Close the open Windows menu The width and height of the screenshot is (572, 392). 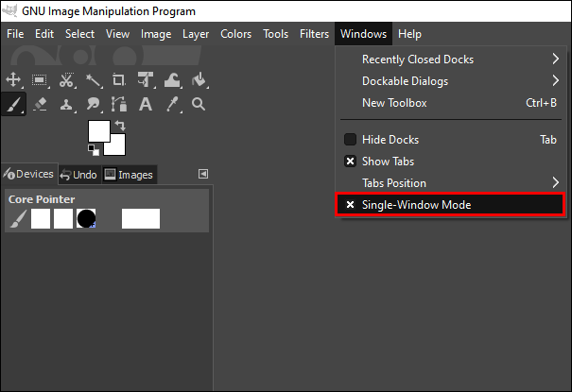363,34
